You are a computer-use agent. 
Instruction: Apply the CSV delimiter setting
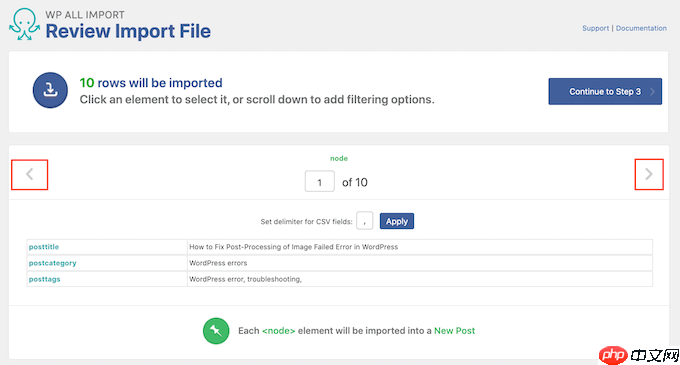(397, 221)
